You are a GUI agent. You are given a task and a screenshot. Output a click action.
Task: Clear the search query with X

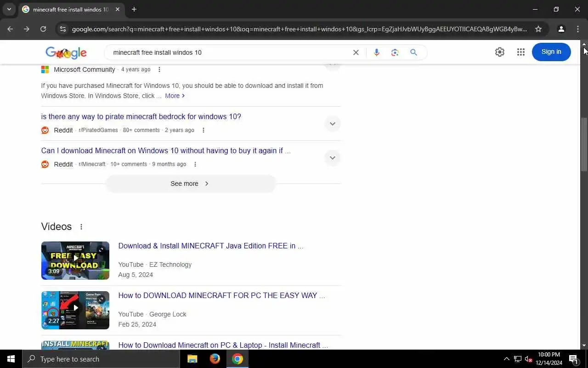[356, 52]
